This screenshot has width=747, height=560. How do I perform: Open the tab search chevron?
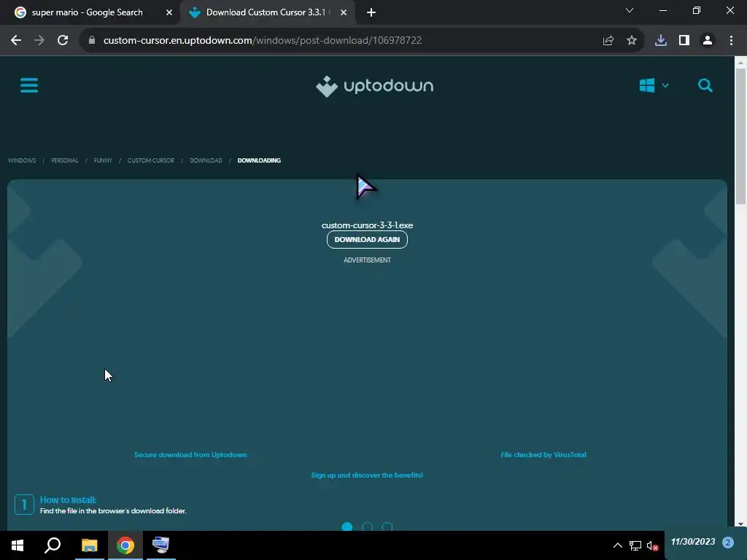pos(630,10)
